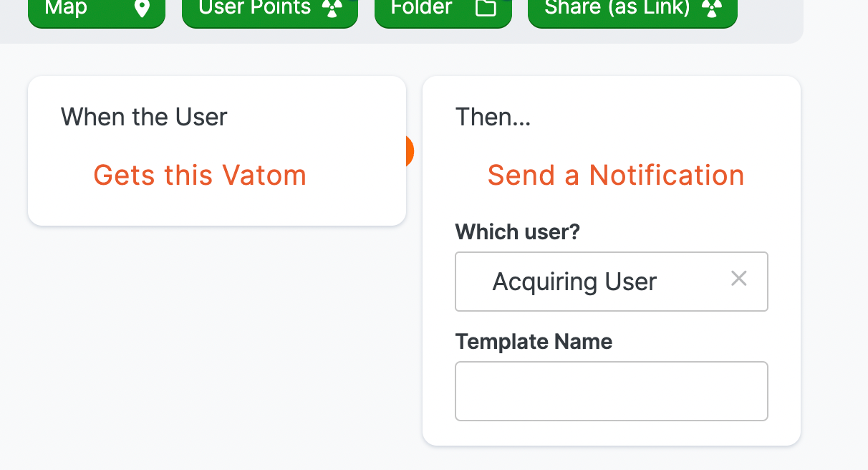
Task: Select the When the User card heading
Action: 144,117
